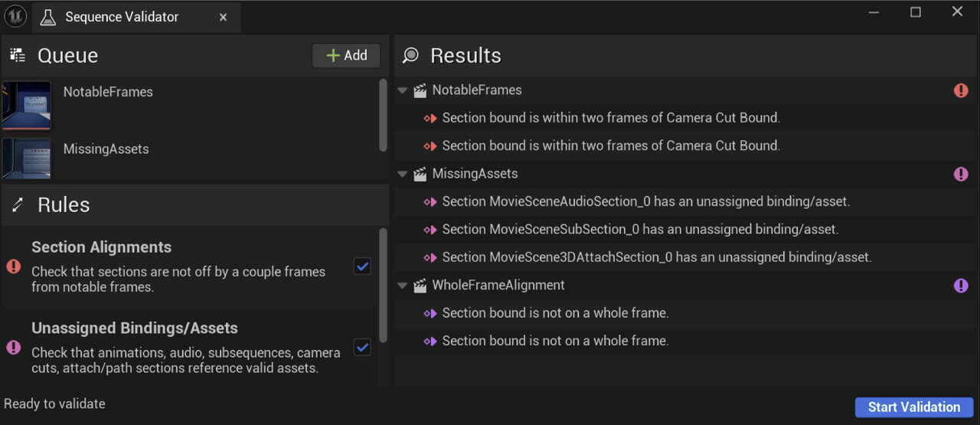
Task: Disable the Section Alignments rule checkbox
Action: [x=362, y=266]
